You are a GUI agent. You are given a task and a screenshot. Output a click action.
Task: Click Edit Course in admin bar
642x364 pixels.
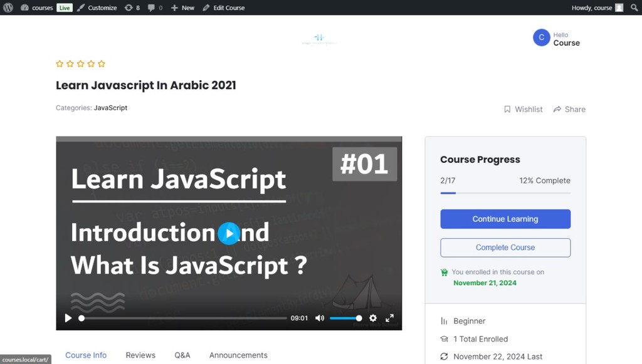pyautogui.click(x=224, y=8)
